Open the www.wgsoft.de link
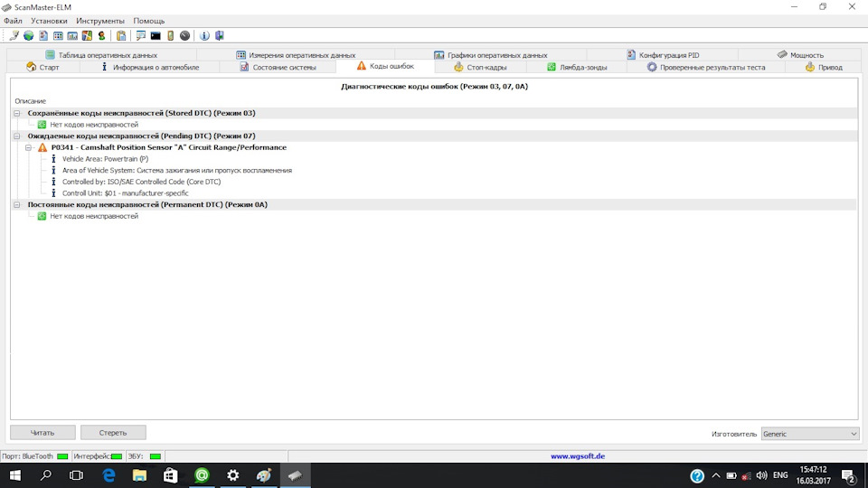This screenshot has width=868, height=488. (x=578, y=456)
